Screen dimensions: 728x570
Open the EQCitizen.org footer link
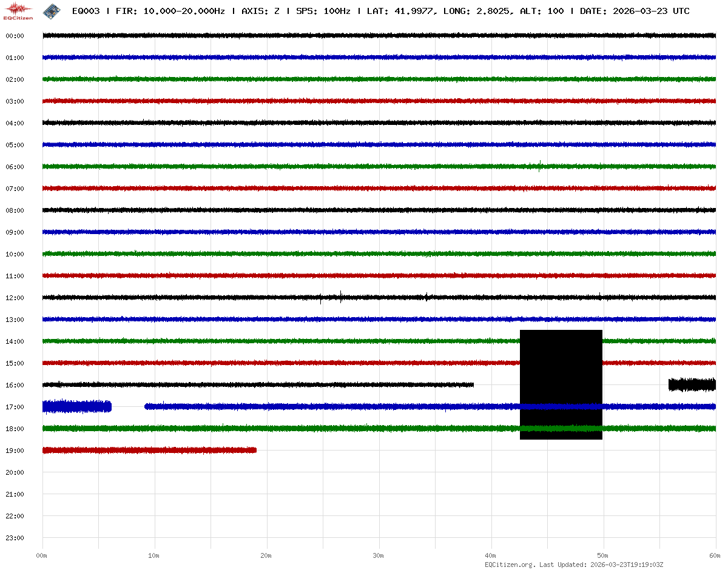[x=510, y=565]
